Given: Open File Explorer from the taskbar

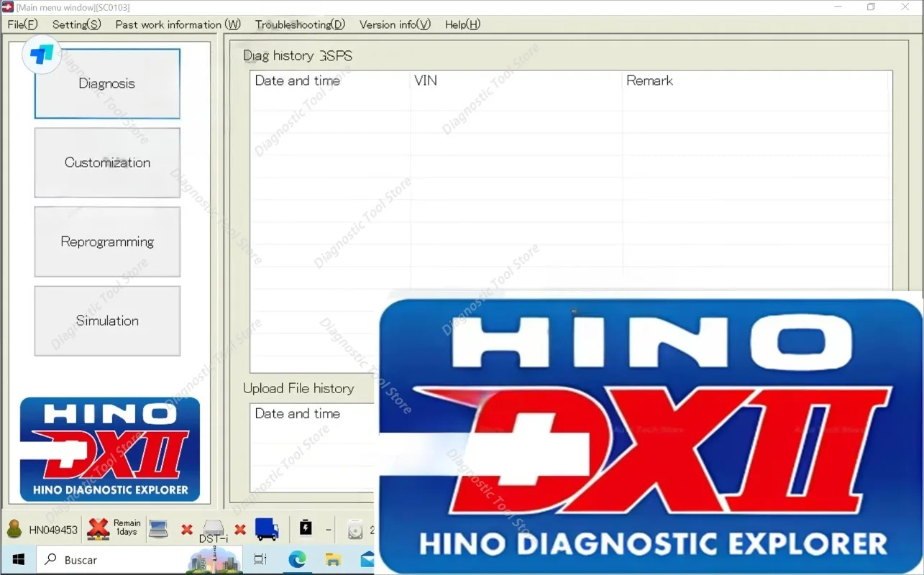Looking at the screenshot, I should [x=333, y=560].
